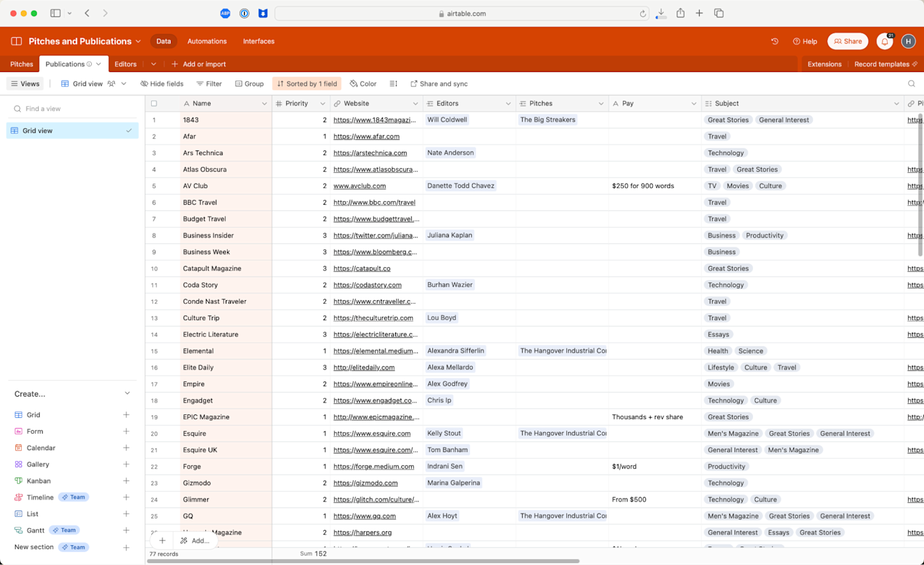924x565 pixels.
Task: Open the Pitches column header menu
Action: pyautogui.click(x=601, y=104)
